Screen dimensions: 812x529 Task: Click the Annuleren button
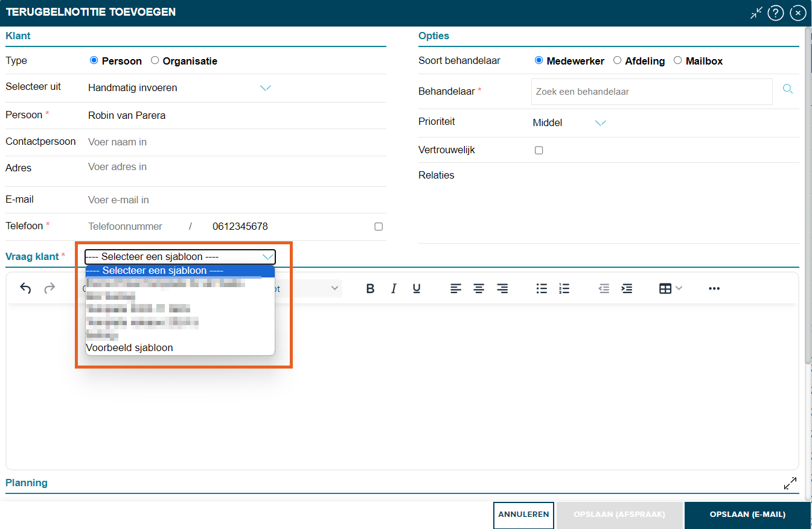523,515
